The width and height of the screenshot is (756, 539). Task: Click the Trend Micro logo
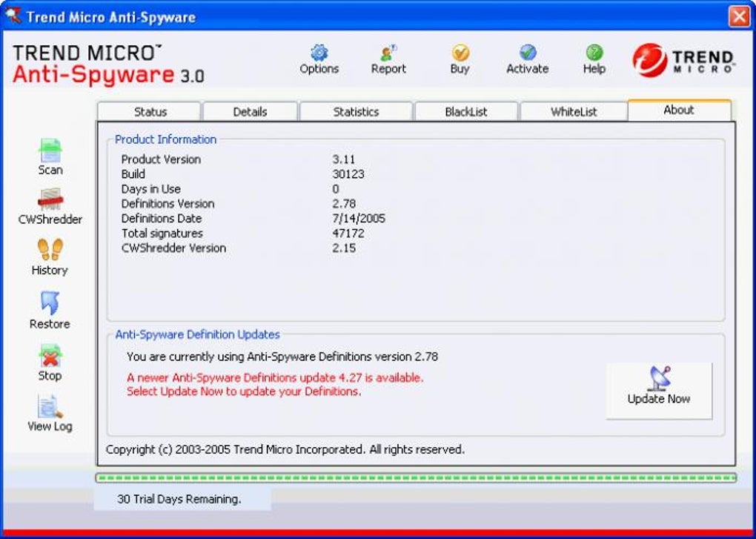(x=683, y=61)
